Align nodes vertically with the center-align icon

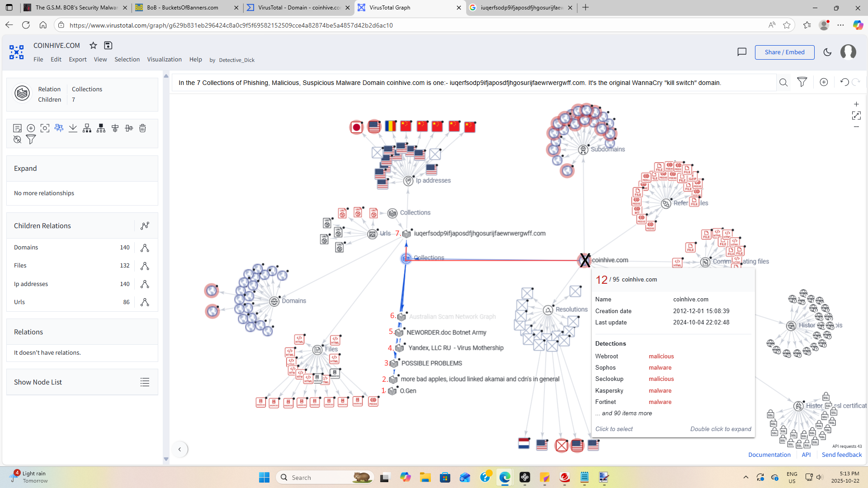point(115,128)
